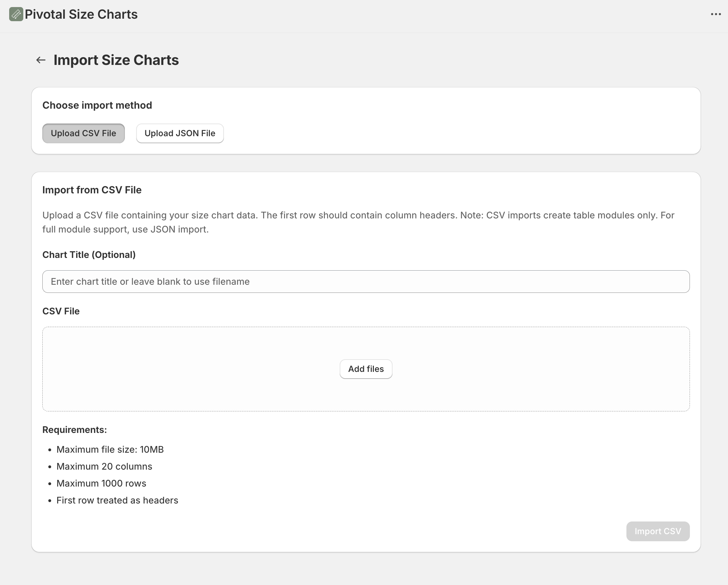Click the CSV File label
The width and height of the screenshot is (728, 585).
61,311
